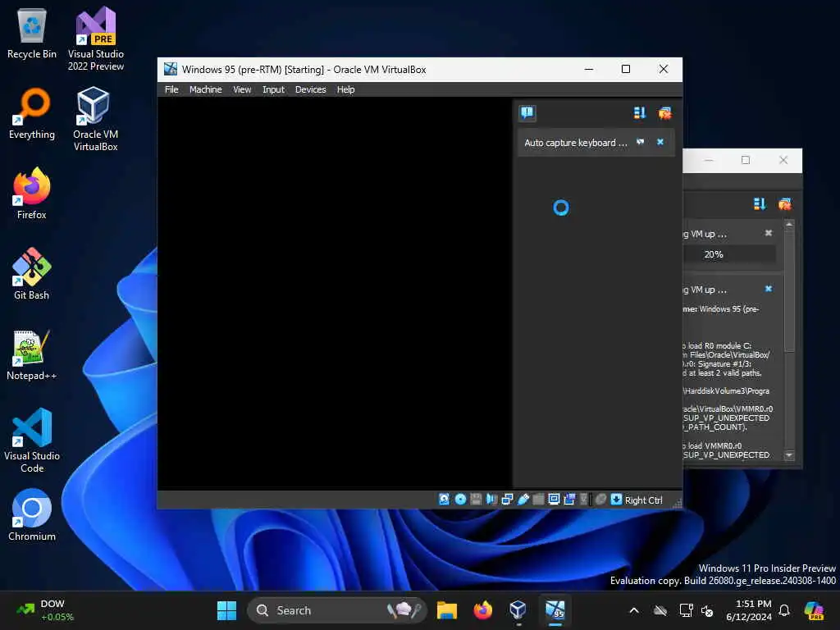Click scrollbar down arrow in background notification list
This screenshot has height=630, width=840.
(789, 455)
